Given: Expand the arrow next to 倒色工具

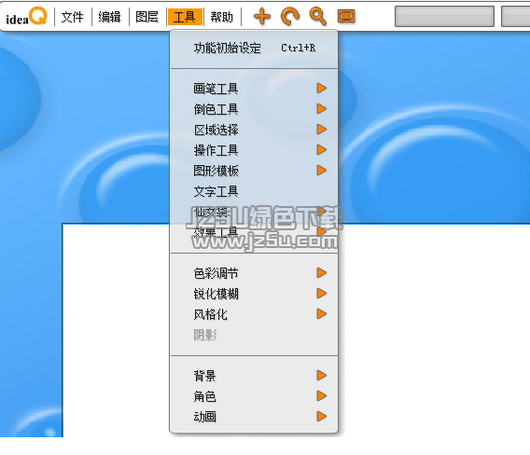Looking at the screenshot, I should coord(322,109).
